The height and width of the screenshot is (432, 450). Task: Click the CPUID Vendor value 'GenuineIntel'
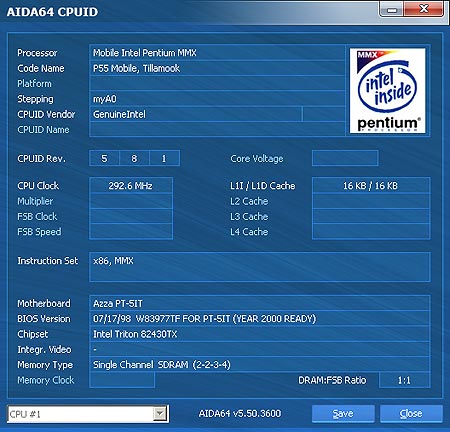pyautogui.click(x=119, y=114)
